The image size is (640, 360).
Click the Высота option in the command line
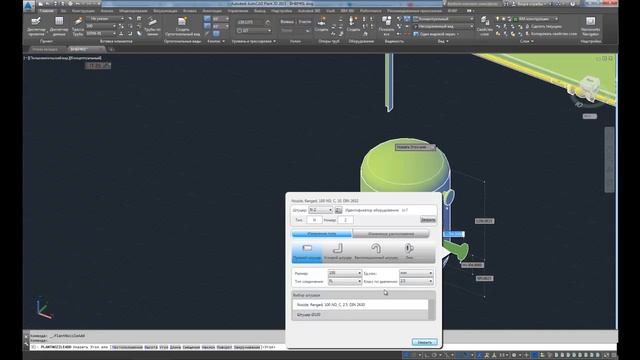click(x=151, y=347)
